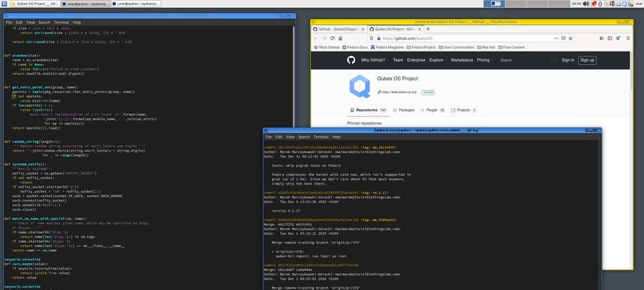Screen dimensions: 644x290
Task: Open Search menu in git log terminal
Action: click(304, 137)
